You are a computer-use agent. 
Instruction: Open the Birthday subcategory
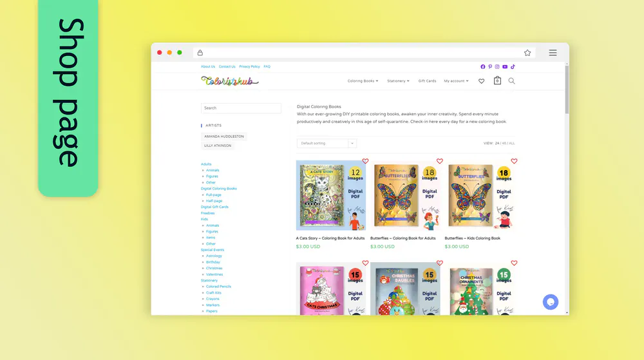click(x=213, y=262)
